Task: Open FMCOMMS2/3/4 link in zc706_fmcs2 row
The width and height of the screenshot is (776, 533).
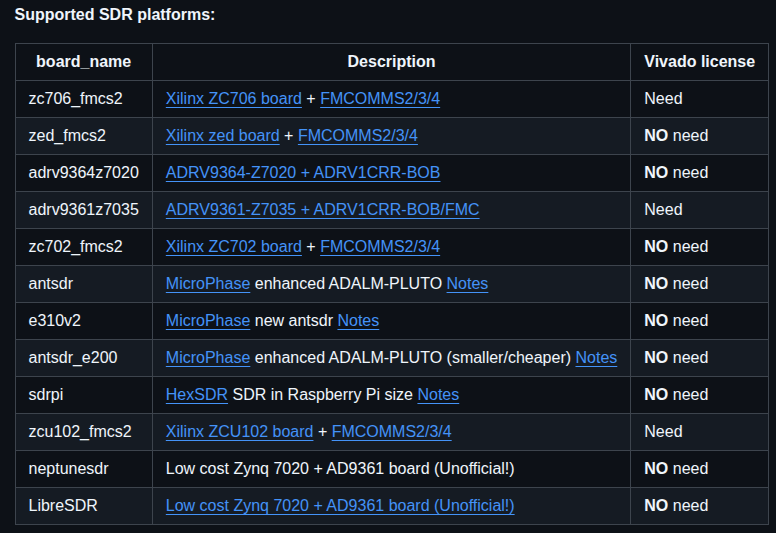Action: coord(380,98)
